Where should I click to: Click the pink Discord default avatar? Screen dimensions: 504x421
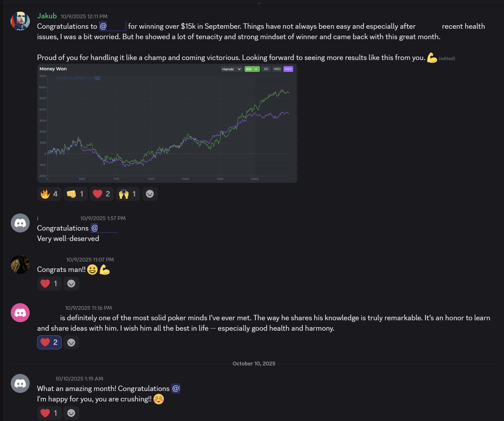(20, 313)
